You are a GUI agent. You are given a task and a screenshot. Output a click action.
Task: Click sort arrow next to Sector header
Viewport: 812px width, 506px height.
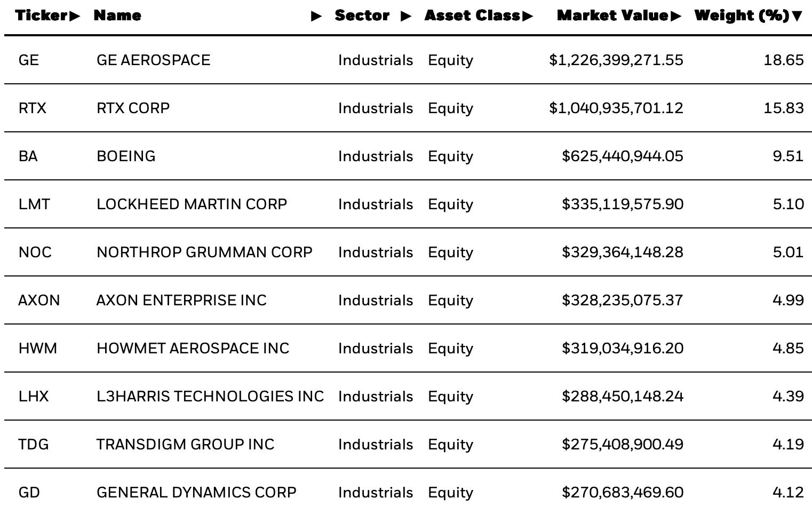[x=406, y=16]
